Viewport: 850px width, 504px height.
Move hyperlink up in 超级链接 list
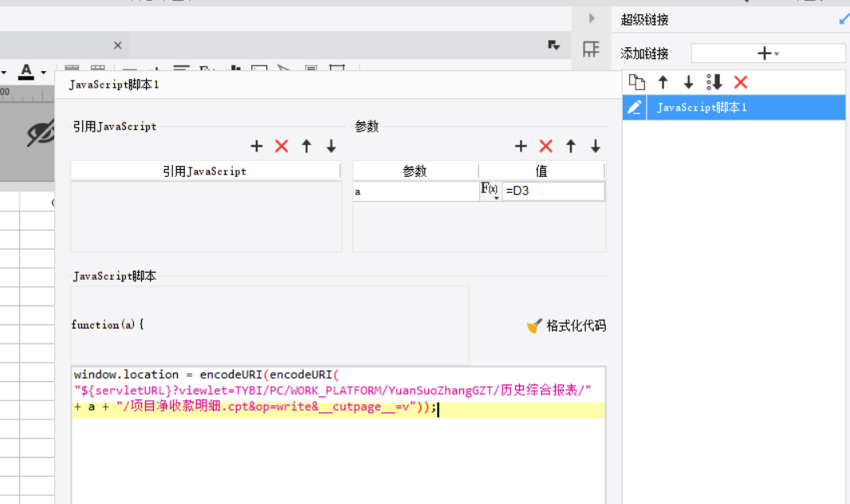coord(663,82)
